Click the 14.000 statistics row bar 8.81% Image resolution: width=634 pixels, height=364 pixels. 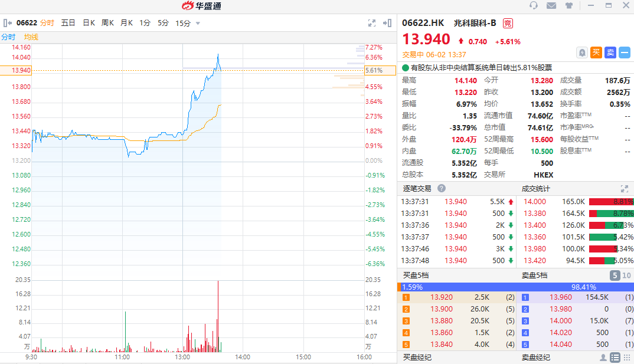[x=612, y=202]
